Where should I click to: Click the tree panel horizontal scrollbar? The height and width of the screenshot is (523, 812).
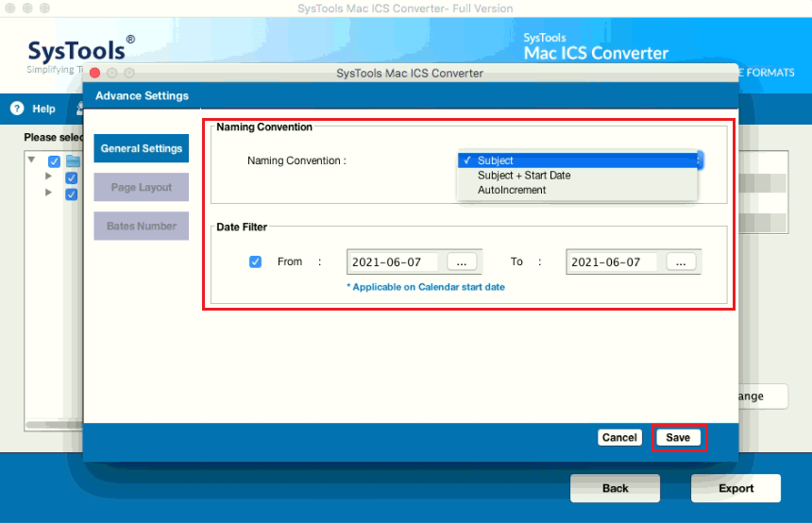pos(55,425)
